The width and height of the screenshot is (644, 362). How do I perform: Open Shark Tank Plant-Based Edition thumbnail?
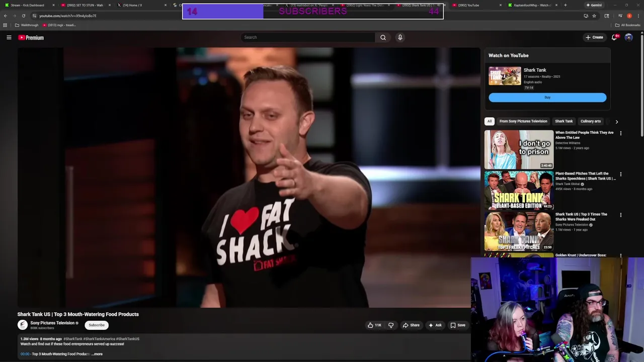pos(519,190)
